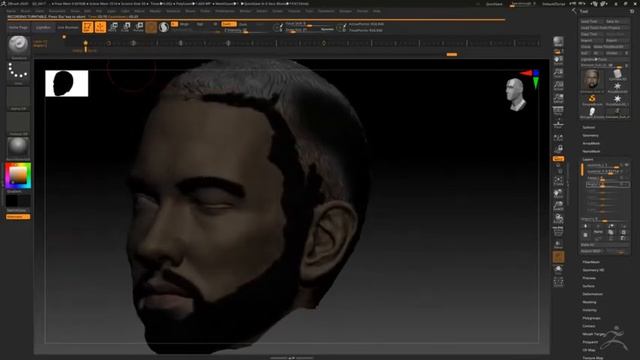Toggle Local symmetry L.Sym button
The height and width of the screenshot is (360, 640).
[x=558, y=138]
